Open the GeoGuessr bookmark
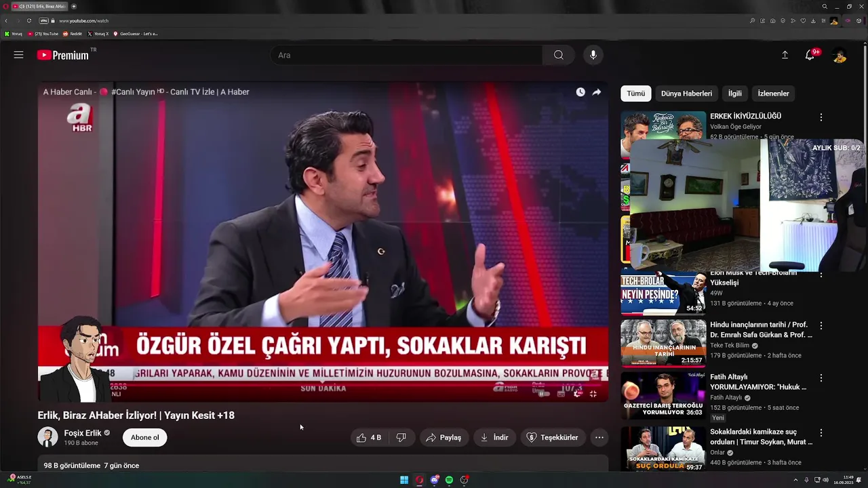The height and width of the screenshot is (488, 868). coord(136,34)
